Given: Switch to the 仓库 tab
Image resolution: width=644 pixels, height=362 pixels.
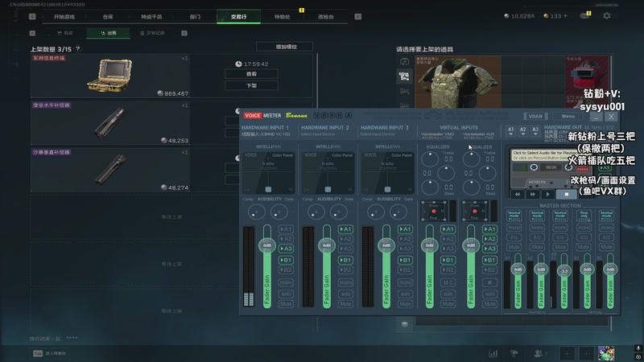Looking at the screenshot, I should pos(108,17).
